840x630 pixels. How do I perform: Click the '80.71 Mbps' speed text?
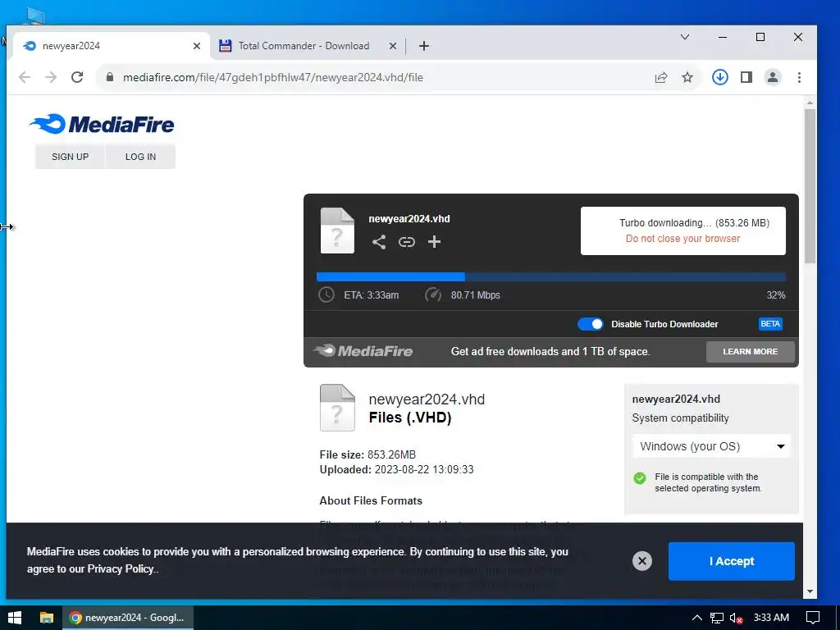tap(475, 295)
